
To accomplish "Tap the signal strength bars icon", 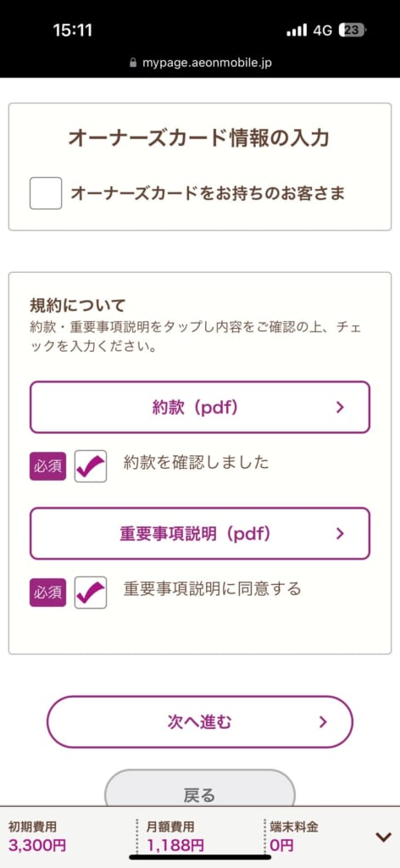I will click(x=297, y=31).
